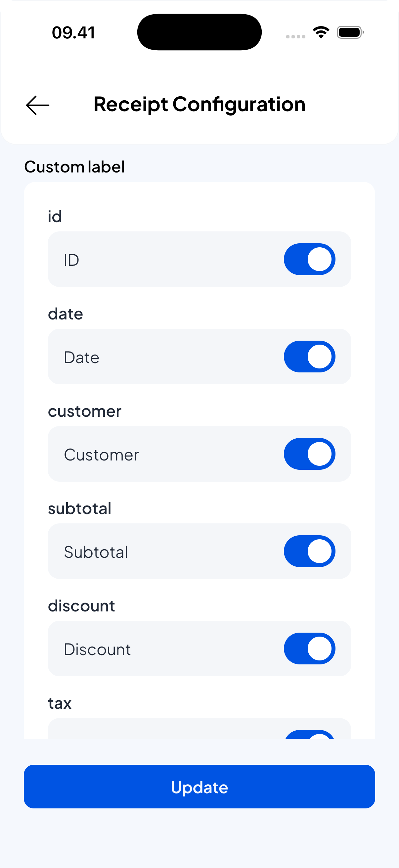The height and width of the screenshot is (868, 399).
Task: Tap the Receipt Configuration title
Action: pos(199,104)
